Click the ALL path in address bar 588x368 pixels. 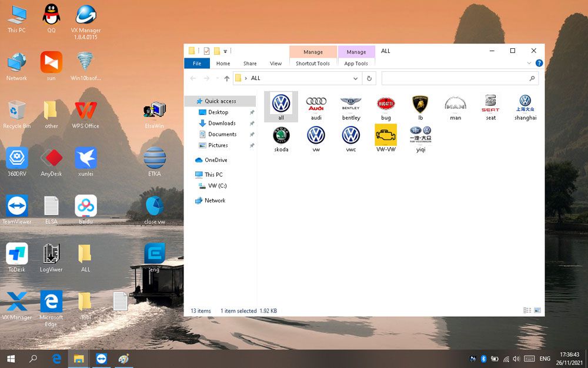point(255,78)
